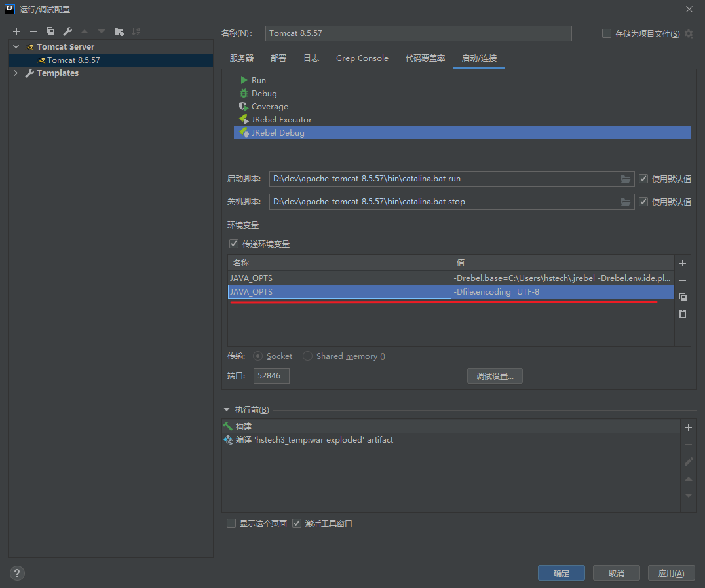Toggle 存储为项目文件 checkbox

pos(607,33)
